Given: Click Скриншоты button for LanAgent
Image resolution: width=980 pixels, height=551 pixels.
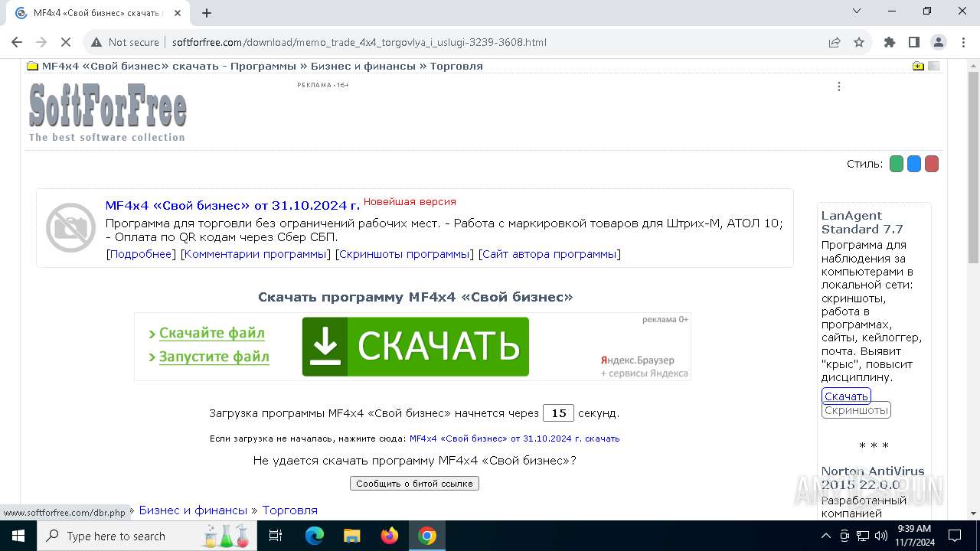Looking at the screenshot, I should 856,410.
